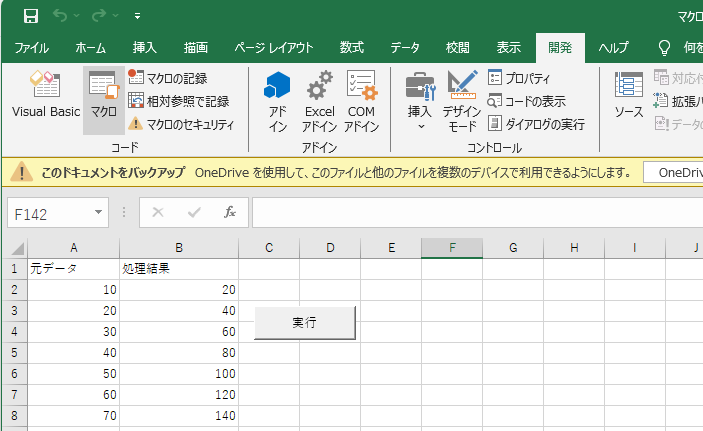Open the Name Box dropdown arrow
The width and height of the screenshot is (703, 431).
99,212
